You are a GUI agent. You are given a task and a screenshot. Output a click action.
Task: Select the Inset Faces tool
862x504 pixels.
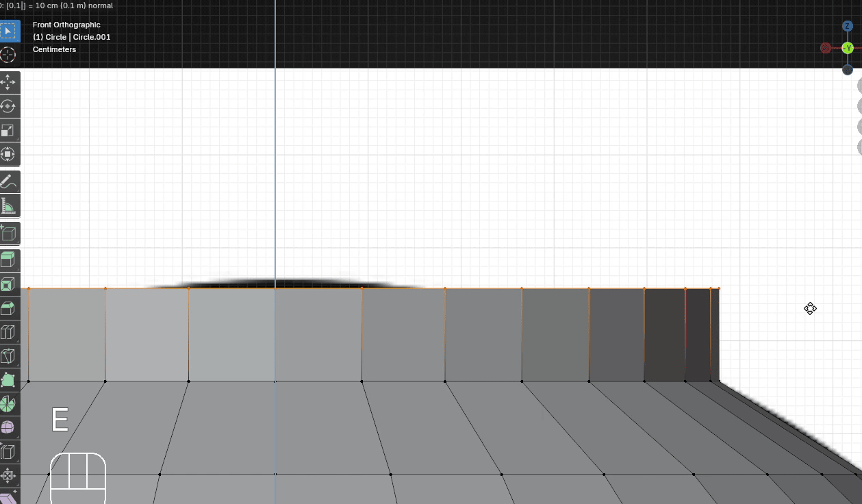point(8,284)
